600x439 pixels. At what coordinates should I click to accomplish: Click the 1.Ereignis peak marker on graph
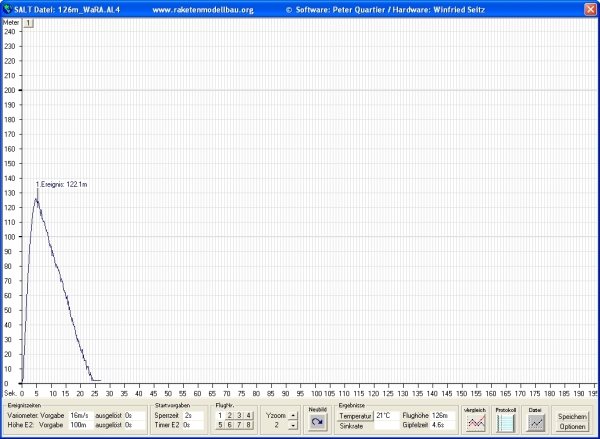tap(37, 197)
